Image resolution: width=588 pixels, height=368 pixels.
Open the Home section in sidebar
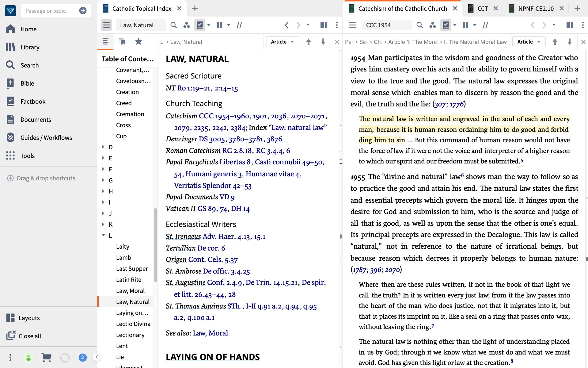coord(28,29)
